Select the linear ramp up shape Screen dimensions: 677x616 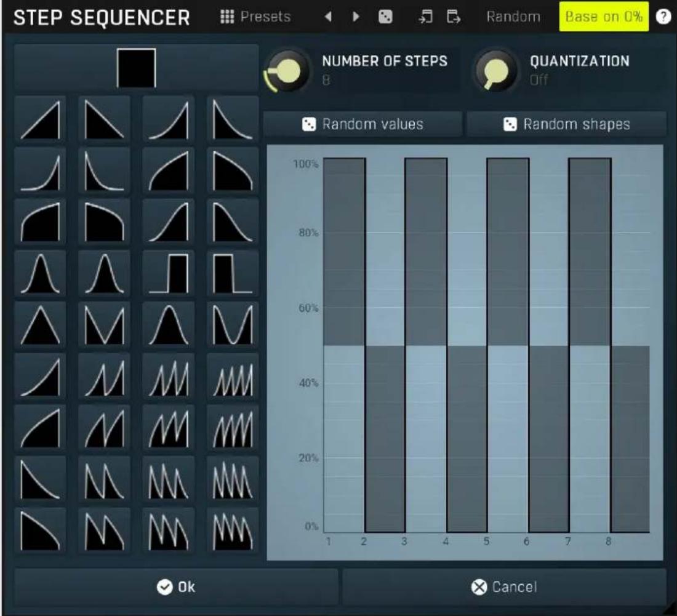[x=40, y=119]
